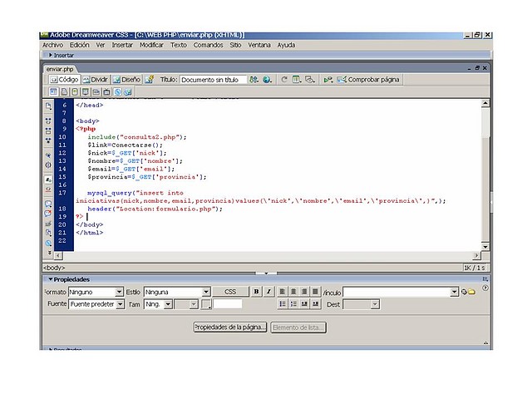Click wrap tag pencil icon

click(48, 224)
